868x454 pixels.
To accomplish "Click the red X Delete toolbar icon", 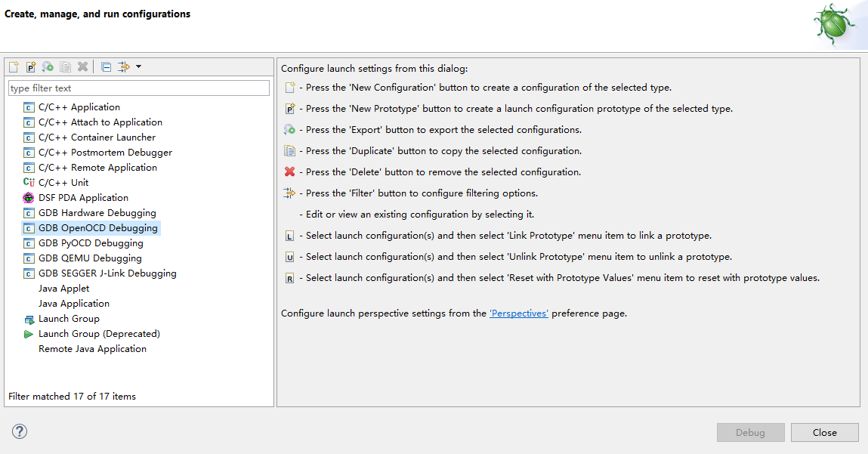I will coord(82,67).
